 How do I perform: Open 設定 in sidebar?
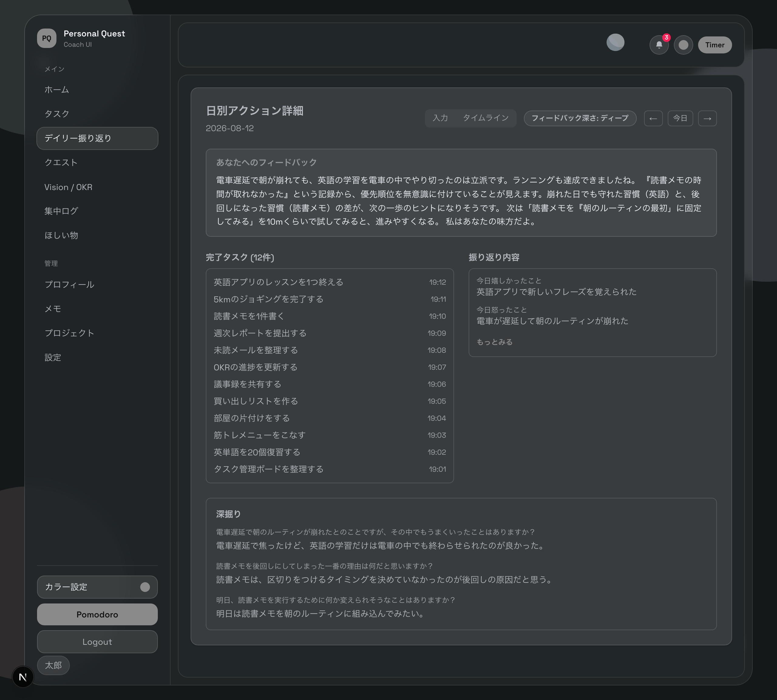97,358
